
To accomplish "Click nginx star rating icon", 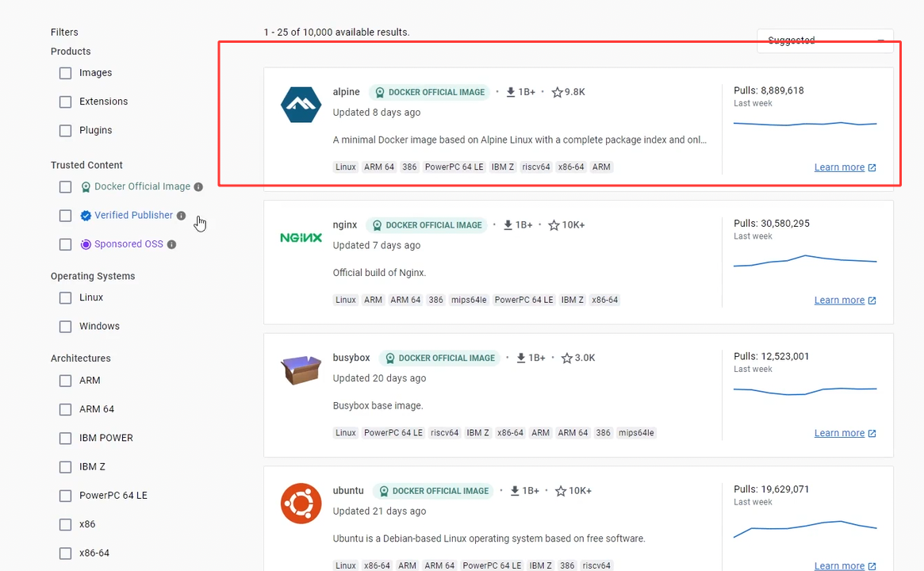I will tap(554, 225).
